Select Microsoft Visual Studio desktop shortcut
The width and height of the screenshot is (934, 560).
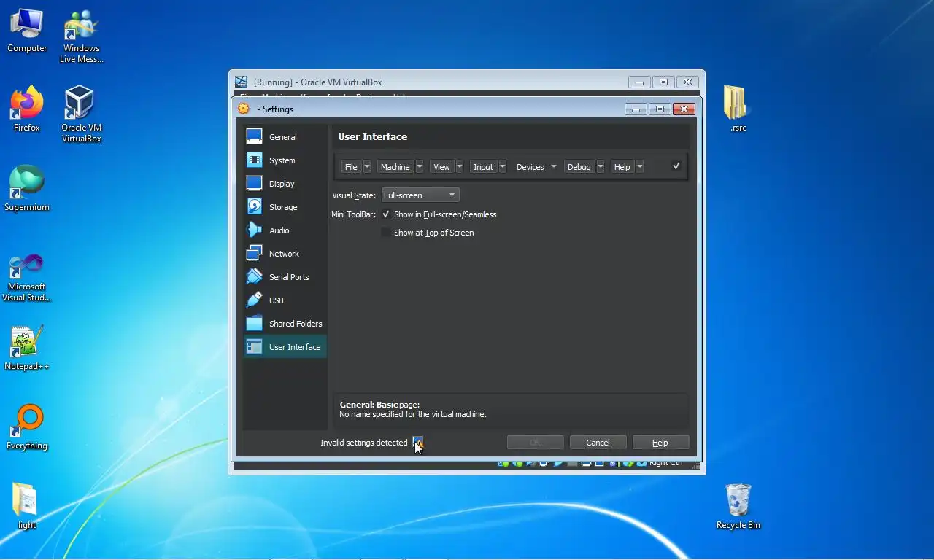pyautogui.click(x=27, y=277)
